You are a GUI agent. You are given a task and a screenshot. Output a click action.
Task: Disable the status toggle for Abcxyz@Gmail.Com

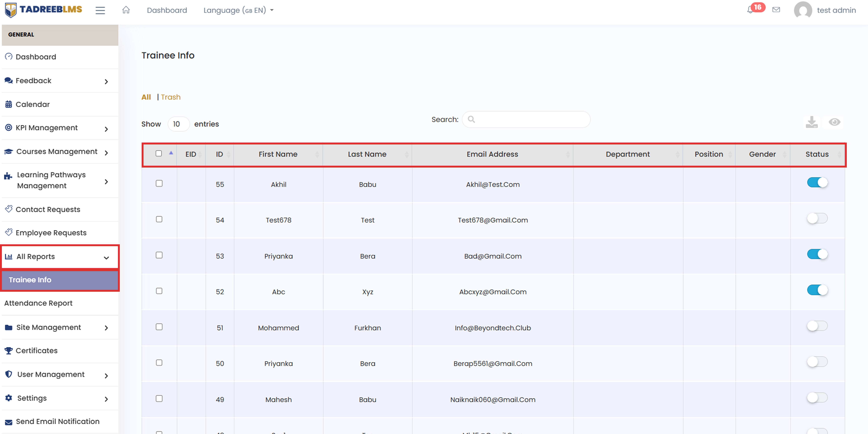click(x=817, y=290)
